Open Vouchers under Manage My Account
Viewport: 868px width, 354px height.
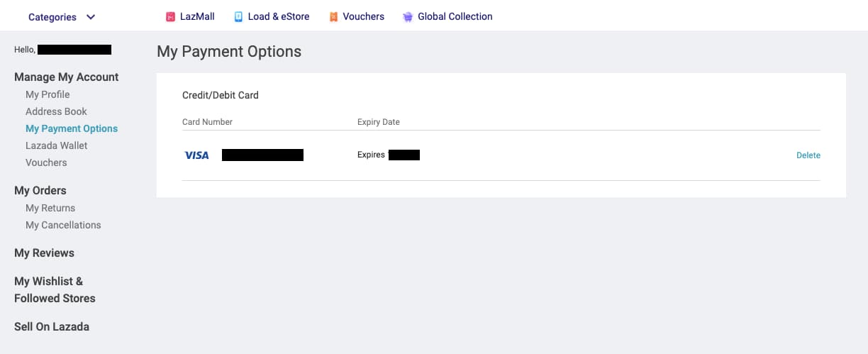click(x=46, y=162)
